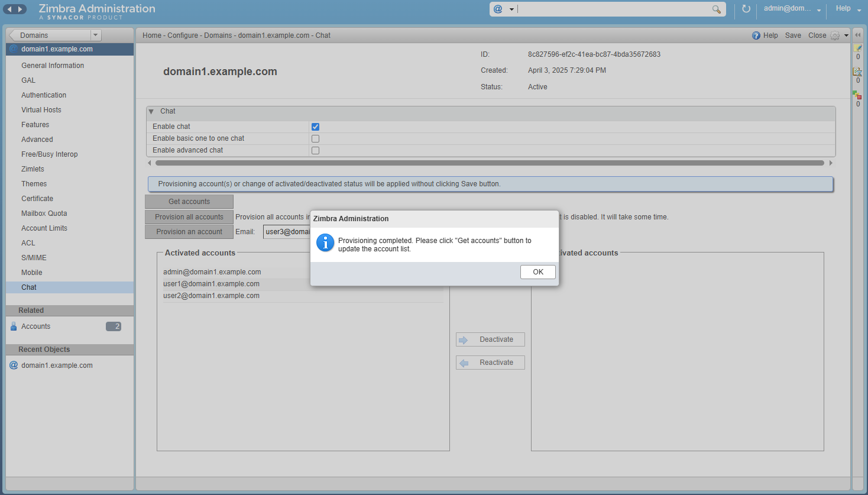The width and height of the screenshot is (868, 495).
Task: Click Provision an account button
Action: 189,232
